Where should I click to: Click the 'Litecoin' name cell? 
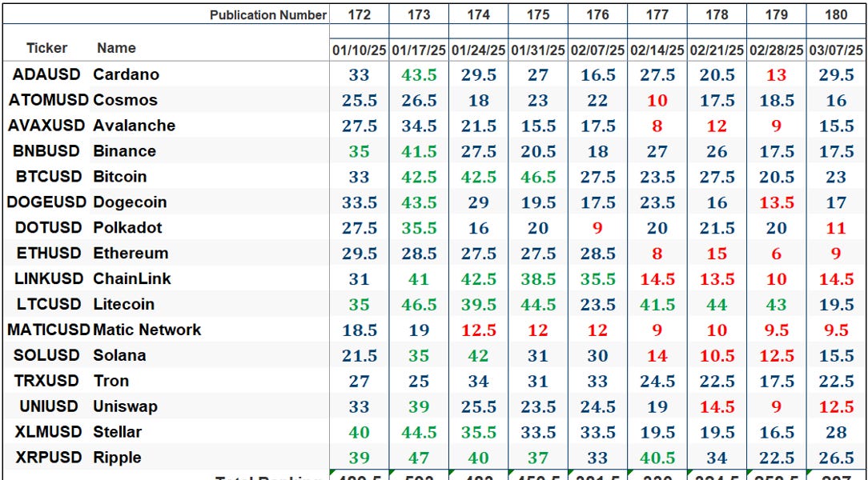click(124, 304)
